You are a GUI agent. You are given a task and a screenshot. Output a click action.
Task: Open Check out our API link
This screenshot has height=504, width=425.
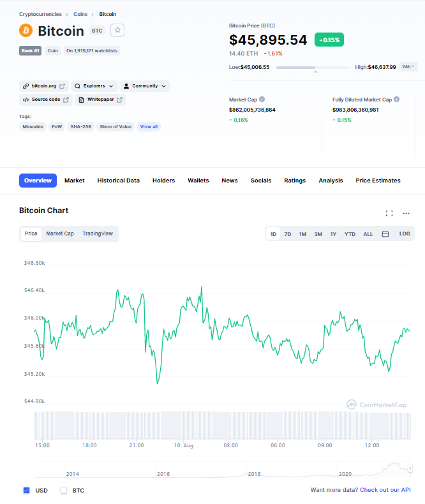pyautogui.click(x=385, y=490)
